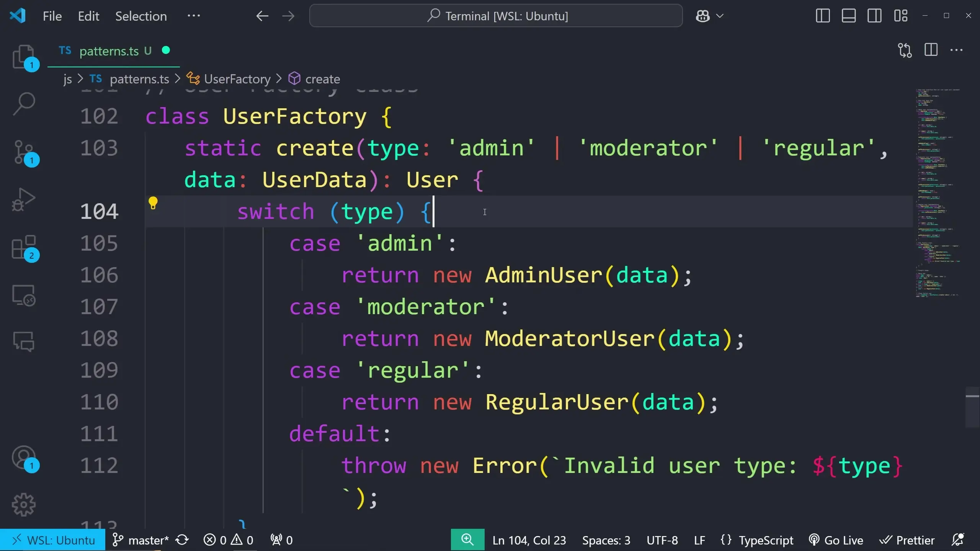
Task: Click the WSL: Ubuntu remote indicator
Action: [x=53, y=540]
